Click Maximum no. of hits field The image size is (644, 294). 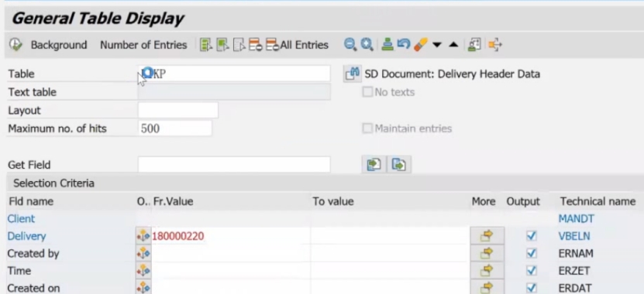point(175,128)
